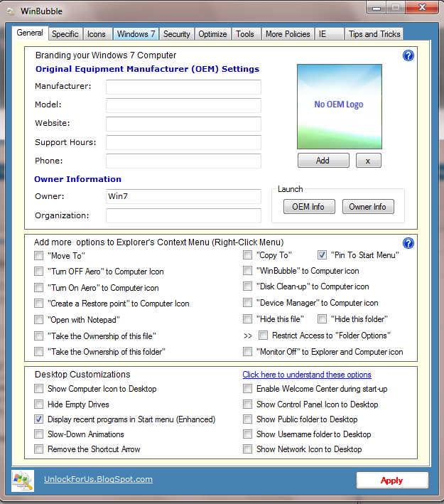Check Show Public folder to Desktop

point(247,419)
